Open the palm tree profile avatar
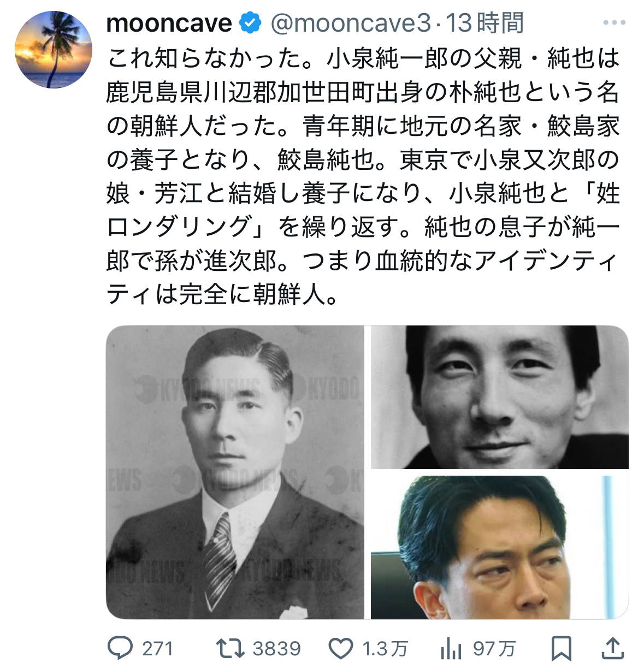 [x=54, y=50]
